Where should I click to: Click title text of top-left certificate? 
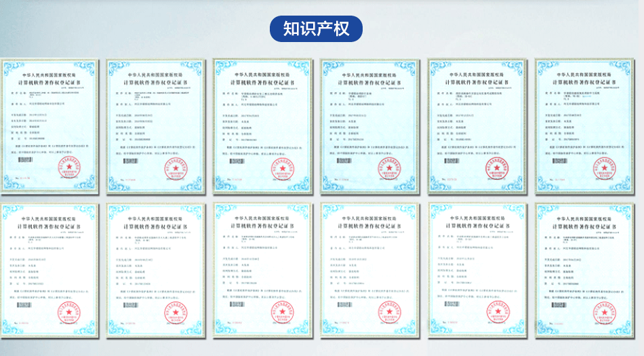pos(49,80)
